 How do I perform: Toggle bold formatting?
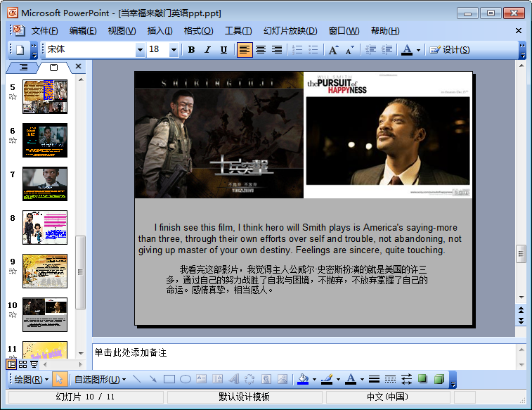point(191,50)
